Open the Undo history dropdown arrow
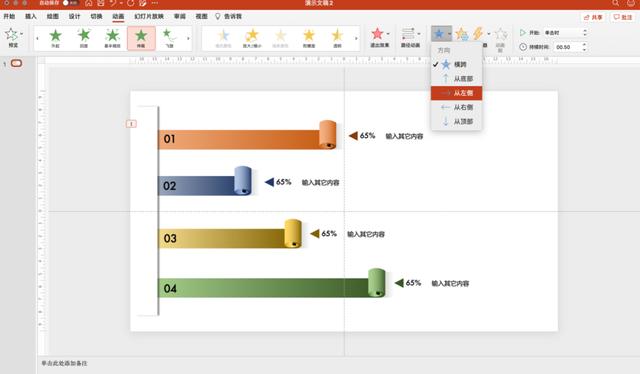Image resolution: width=640 pixels, height=374 pixels. (x=121, y=3)
